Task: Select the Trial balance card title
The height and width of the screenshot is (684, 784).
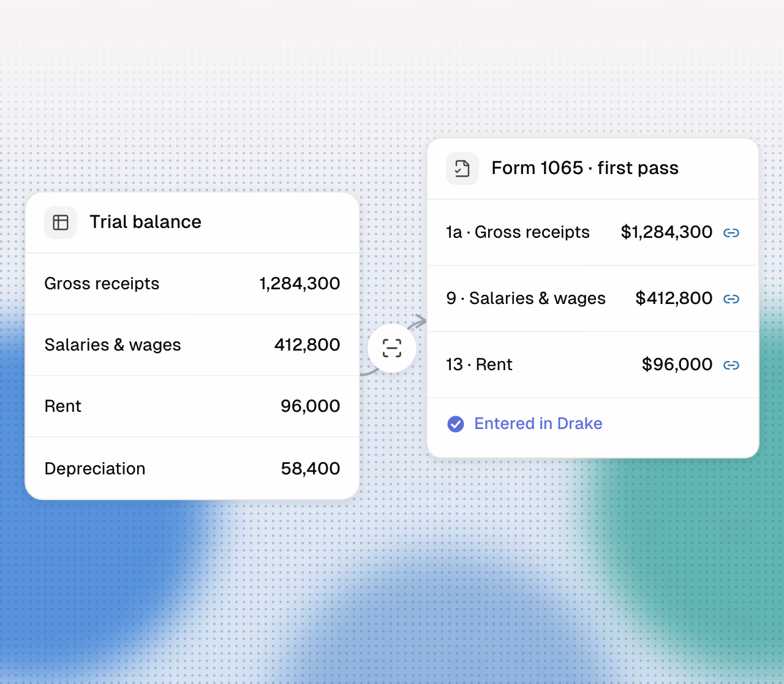Action: point(145,222)
